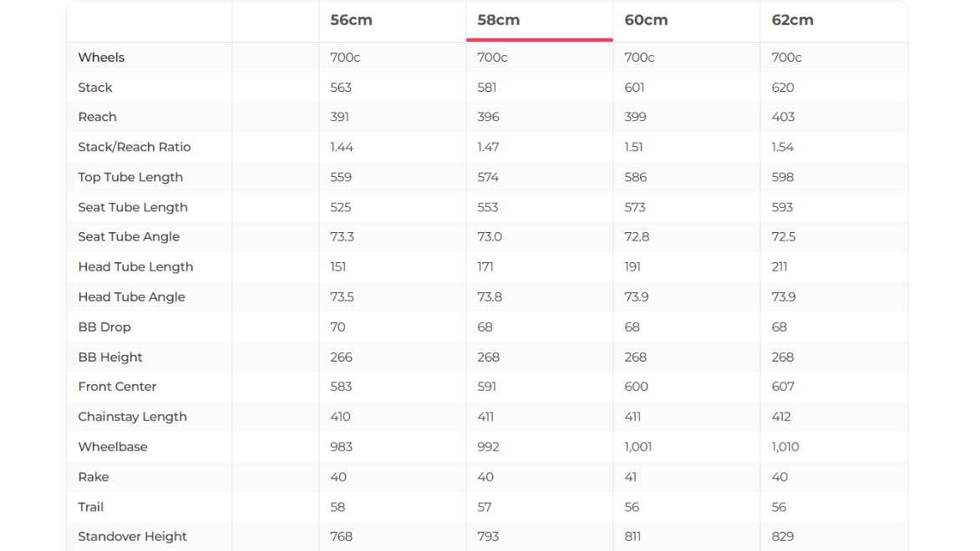Viewport: 980px width, 551px height.
Task: Click the Standover Height row label
Action: [x=132, y=537]
